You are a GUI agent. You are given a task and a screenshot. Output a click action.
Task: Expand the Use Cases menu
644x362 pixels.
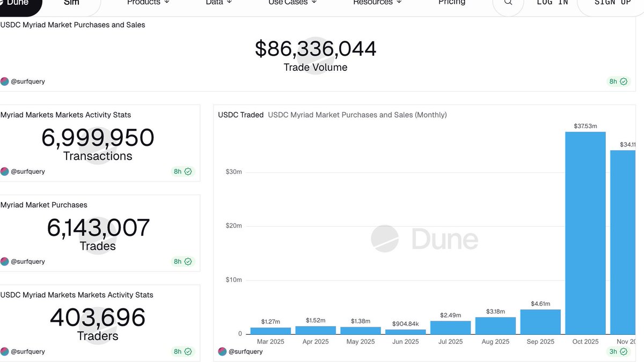pyautogui.click(x=292, y=3)
